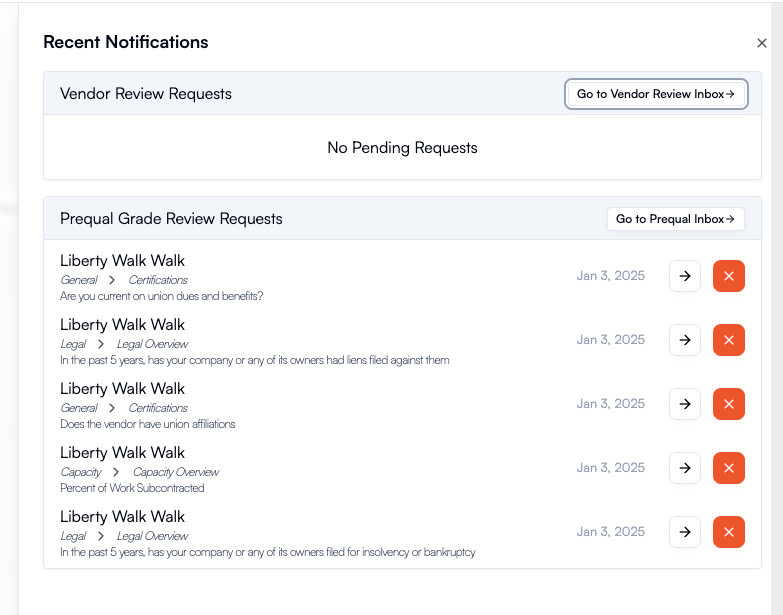Click 'Capacity Overview' breadcrumb text
Viewport: 783px width, 615px height.
(176, 472)
